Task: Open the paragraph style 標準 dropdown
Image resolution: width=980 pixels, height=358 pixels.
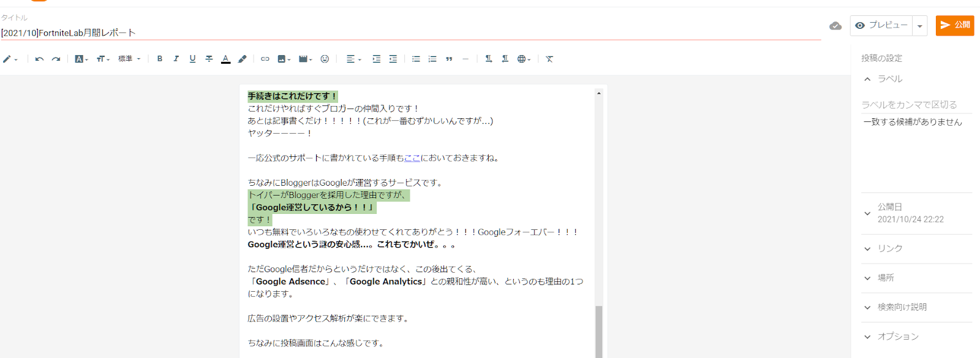Action: 129,59
